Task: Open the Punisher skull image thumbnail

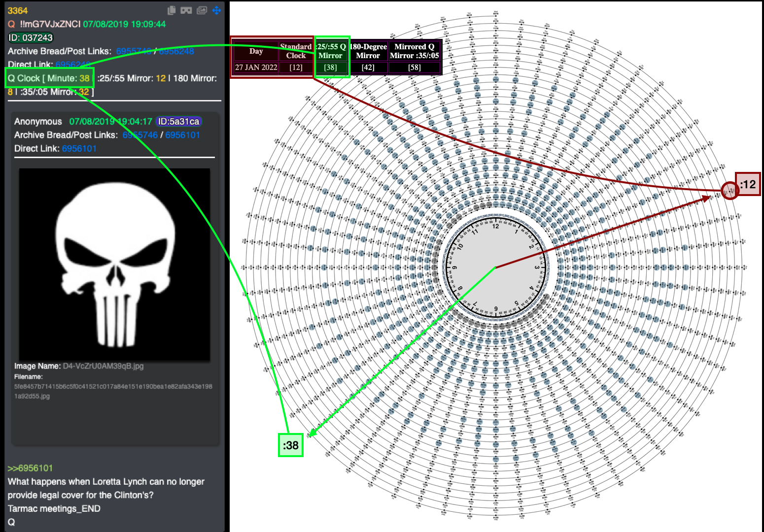Action: [114, 265]
